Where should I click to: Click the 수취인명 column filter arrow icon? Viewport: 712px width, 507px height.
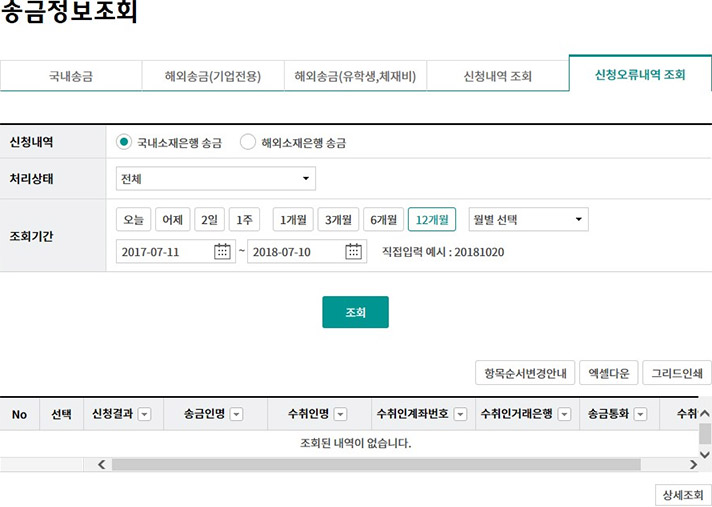(340, 415)
